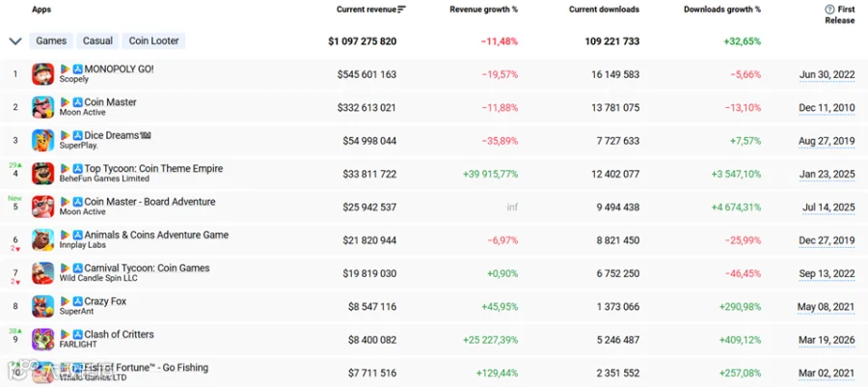Open the Clash of Critters app icon
The height and width of the screenshot is (387, 868).
(43, 340)
